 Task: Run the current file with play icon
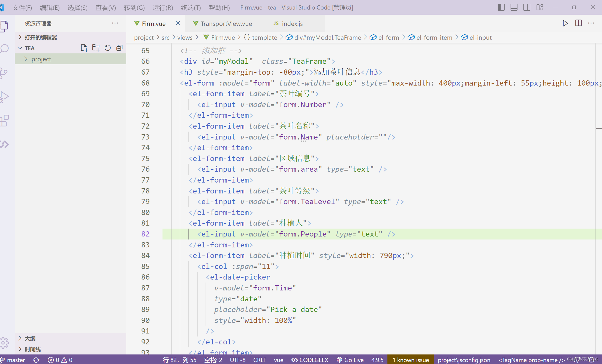point(565,23)
